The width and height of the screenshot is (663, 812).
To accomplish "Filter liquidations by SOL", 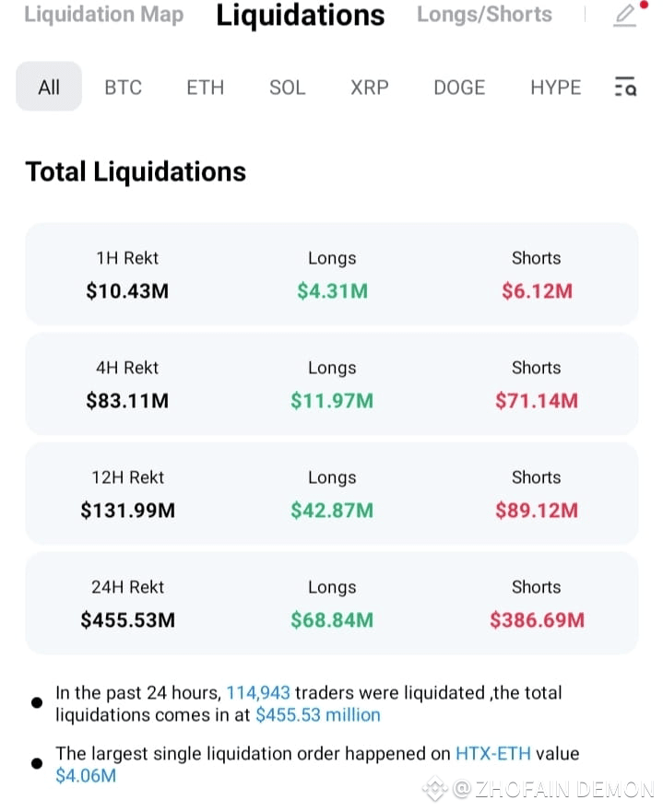I will [288, 88].
